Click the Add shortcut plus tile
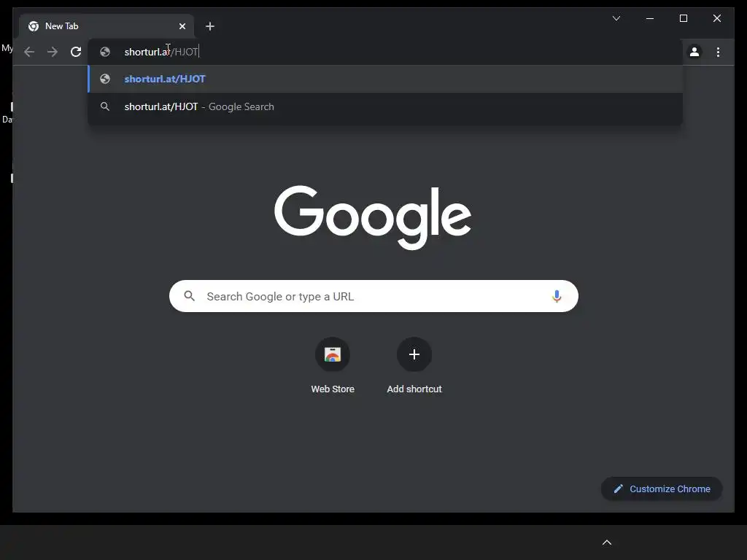Screen dimensions: 747x560 [414, 354]
